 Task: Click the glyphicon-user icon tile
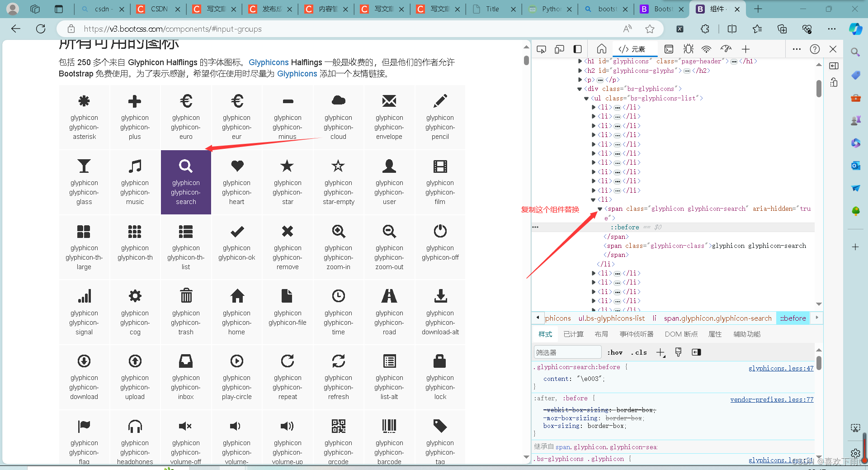(389, 182)
